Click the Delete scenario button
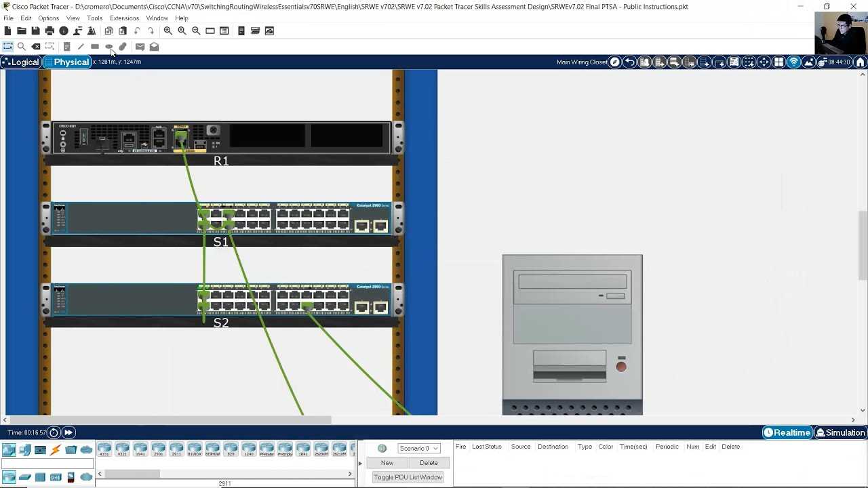Screen dimensions: 868x488 (x=429, y=463)
